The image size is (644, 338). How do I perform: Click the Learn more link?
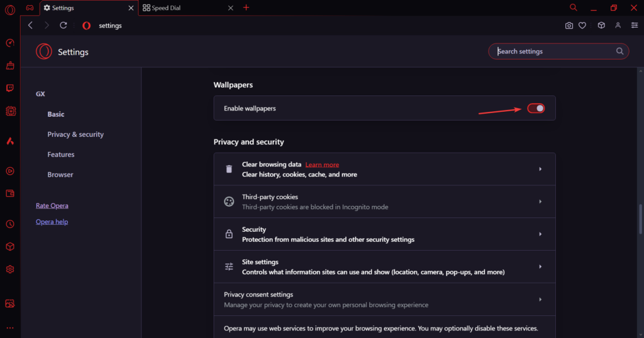pyautogui.click(x=322, y=165)
